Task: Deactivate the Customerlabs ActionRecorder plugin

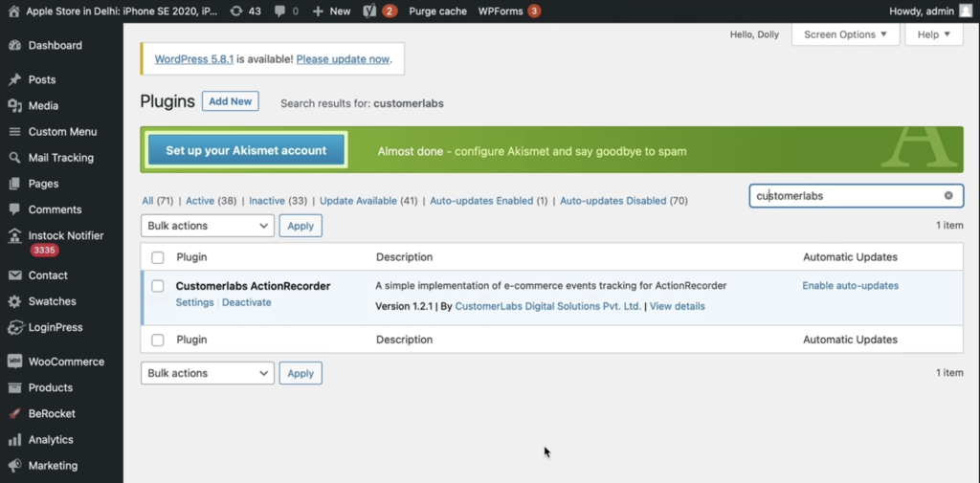Action: (x=246, y=302)
